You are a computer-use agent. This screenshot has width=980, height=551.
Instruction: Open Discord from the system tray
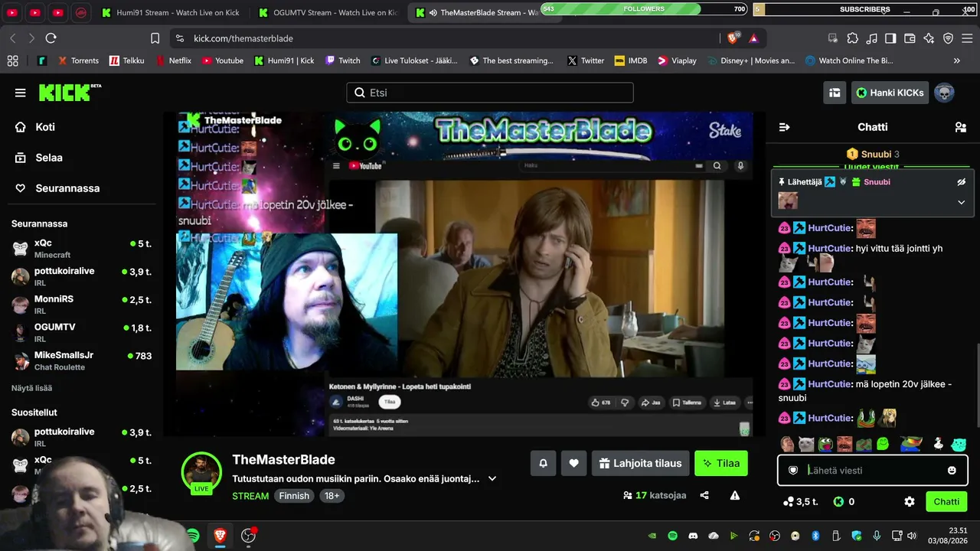[x=693, y=536]
